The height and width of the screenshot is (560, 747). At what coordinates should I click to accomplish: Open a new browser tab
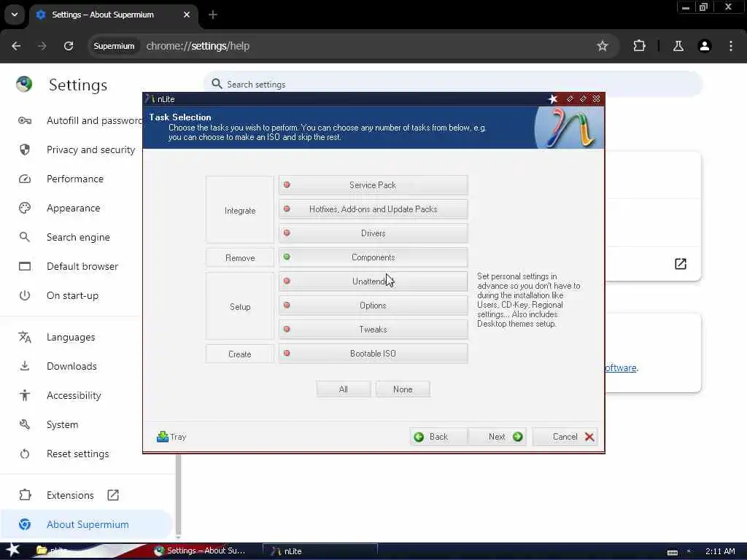(213, 15)
